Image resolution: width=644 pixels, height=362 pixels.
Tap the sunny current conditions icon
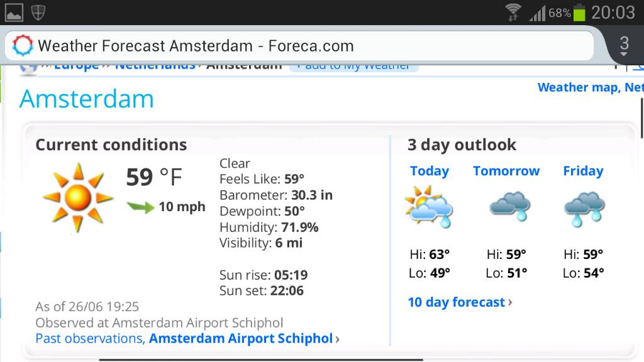click(x=78, y=197)
